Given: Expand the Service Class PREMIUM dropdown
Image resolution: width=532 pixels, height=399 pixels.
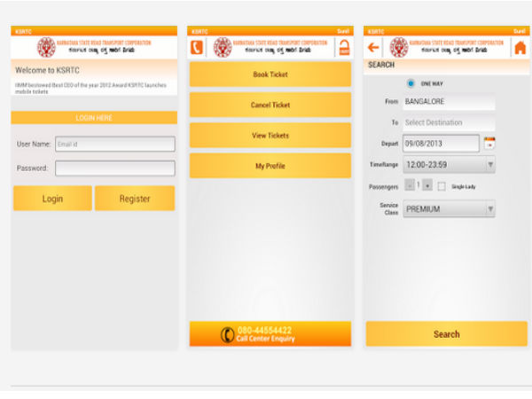Looking at the screenshot, I should (449, 209).
